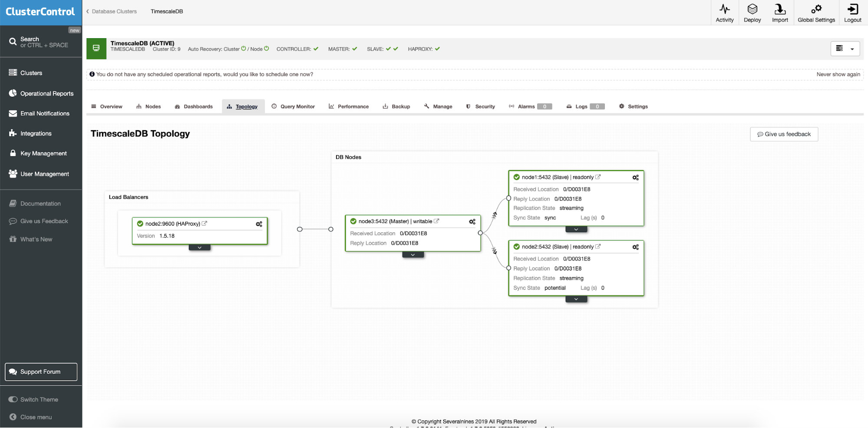
Task: Click the green TimescaleDB cluster icon
Action: click(x=96, y=48)
